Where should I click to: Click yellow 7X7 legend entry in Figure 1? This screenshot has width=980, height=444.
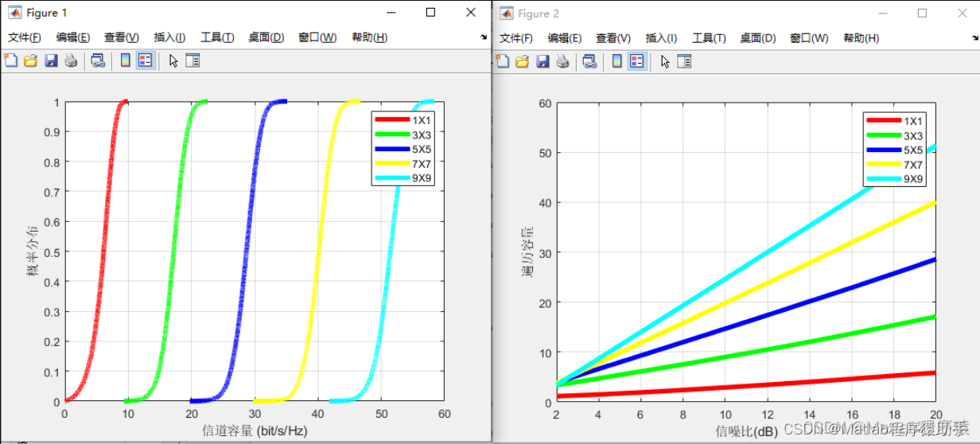pyautogui.click(x=403, y=164)
